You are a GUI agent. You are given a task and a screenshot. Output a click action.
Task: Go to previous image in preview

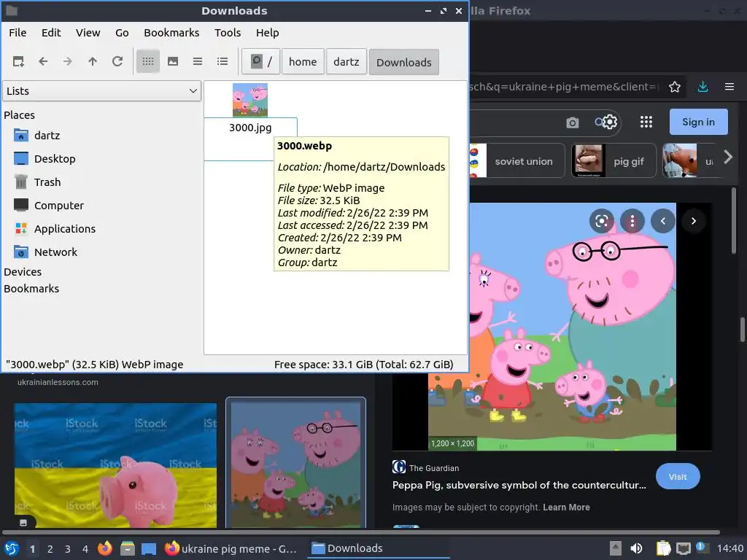[x=662, y=221]
